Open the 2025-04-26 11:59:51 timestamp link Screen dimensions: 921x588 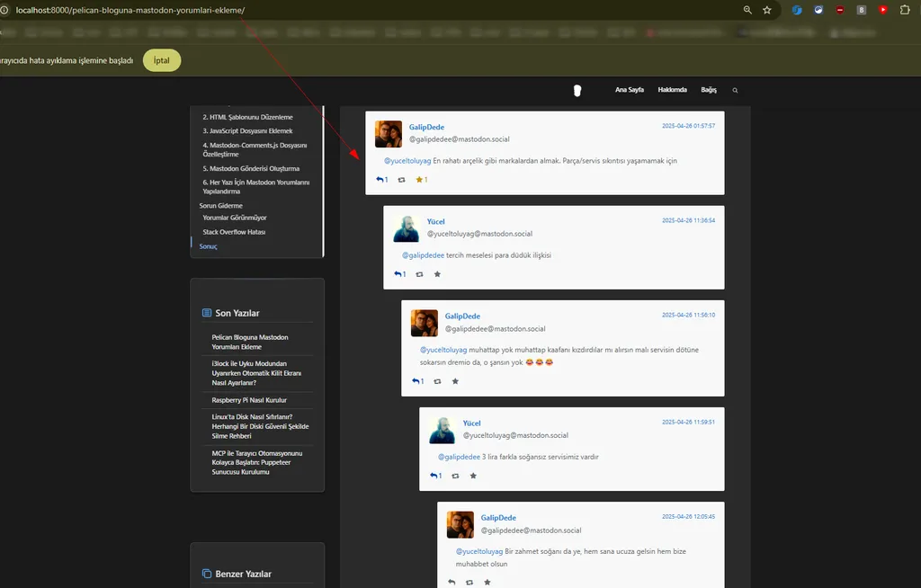tap(688, 422)
